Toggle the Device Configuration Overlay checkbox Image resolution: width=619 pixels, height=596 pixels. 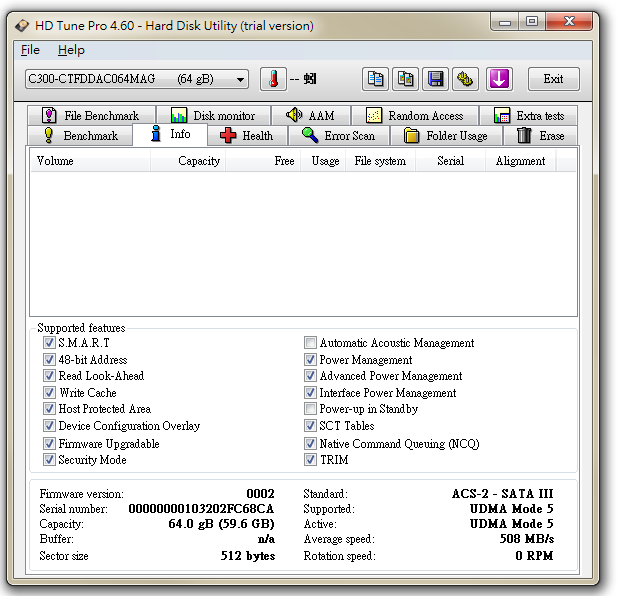[x=49, y=425]
